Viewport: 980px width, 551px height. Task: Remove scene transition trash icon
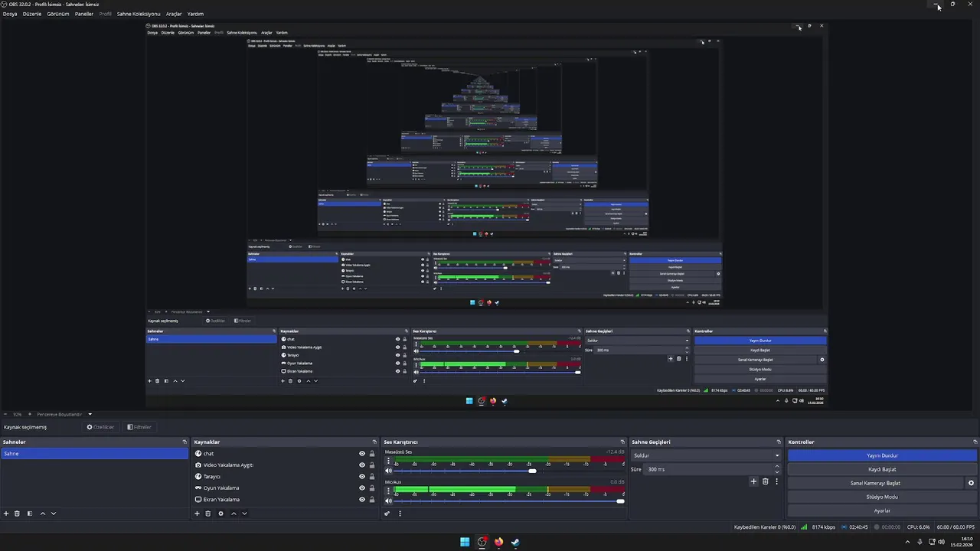[x=765, y=481]
